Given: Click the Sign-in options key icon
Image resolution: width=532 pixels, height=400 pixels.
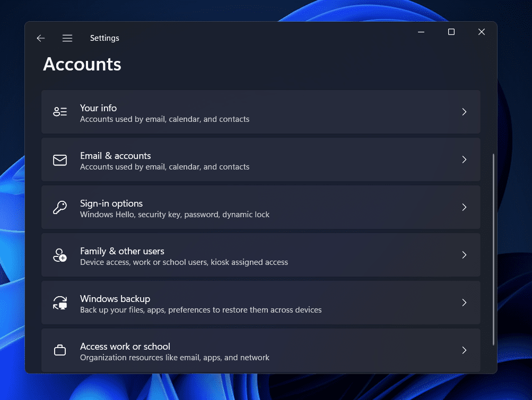Looking at the screenshot, I should click(60, 207).
